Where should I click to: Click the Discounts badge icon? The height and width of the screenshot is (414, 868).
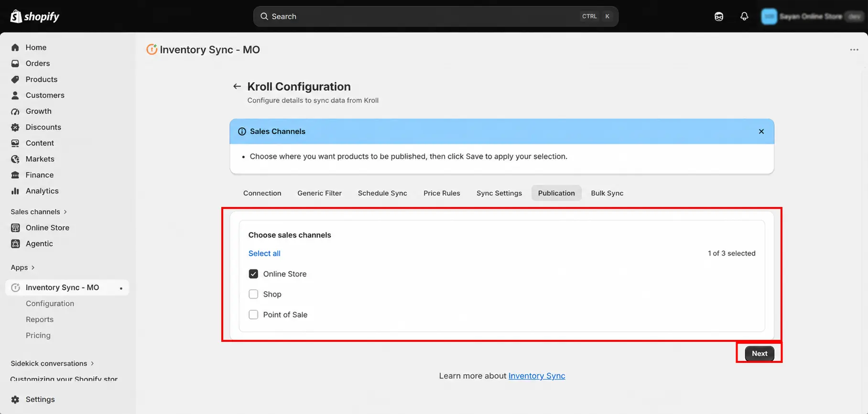[15, 127]
